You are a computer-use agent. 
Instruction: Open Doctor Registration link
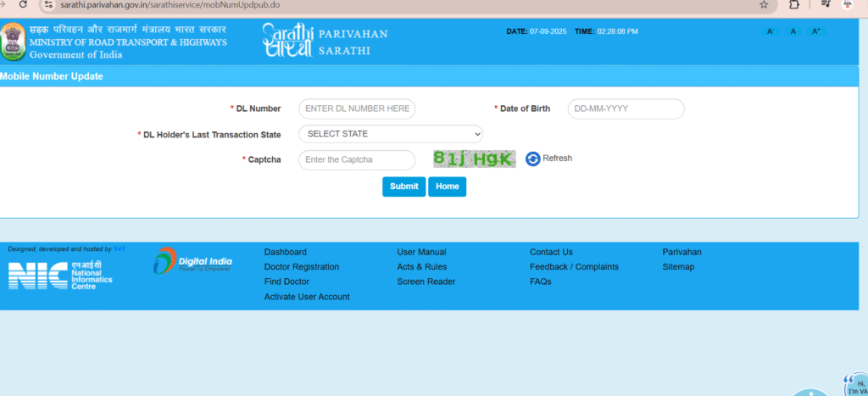coord(302,267)
